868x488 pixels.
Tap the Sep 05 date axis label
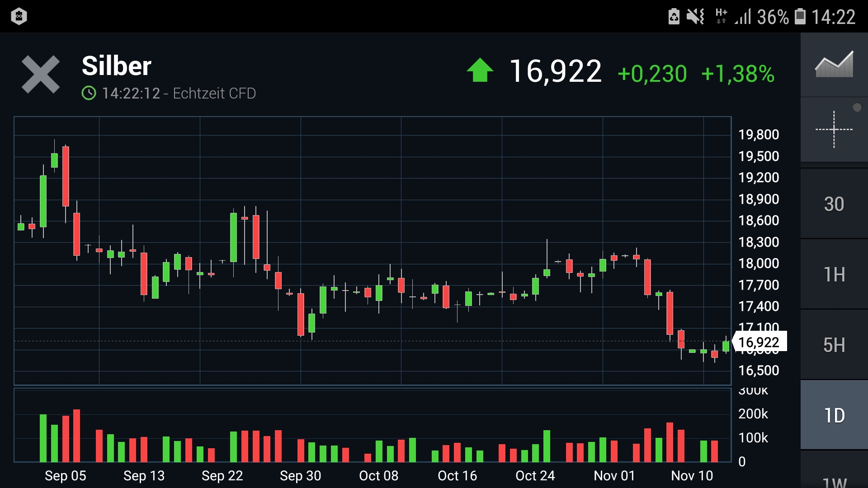65,475
